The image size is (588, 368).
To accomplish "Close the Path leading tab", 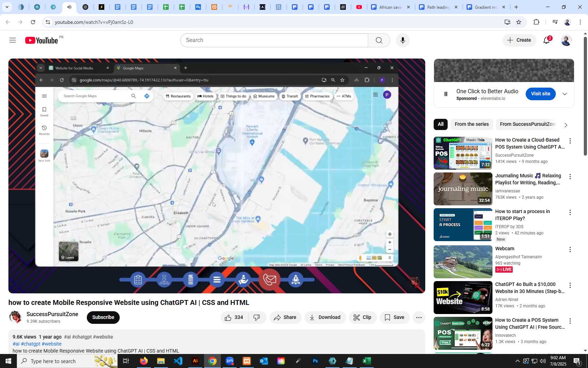I will tap(456, 7).
